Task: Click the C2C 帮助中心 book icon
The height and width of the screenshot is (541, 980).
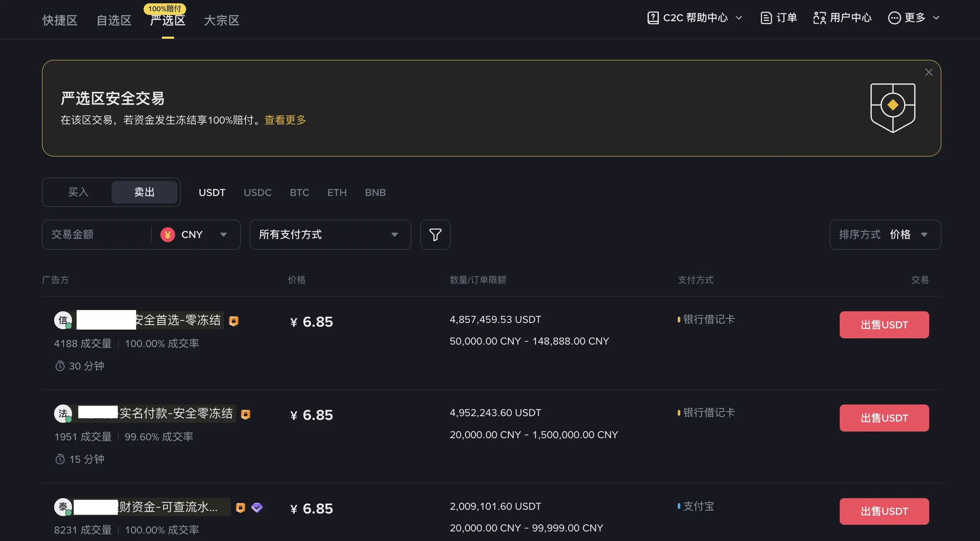Action: [x=653, y=17]
